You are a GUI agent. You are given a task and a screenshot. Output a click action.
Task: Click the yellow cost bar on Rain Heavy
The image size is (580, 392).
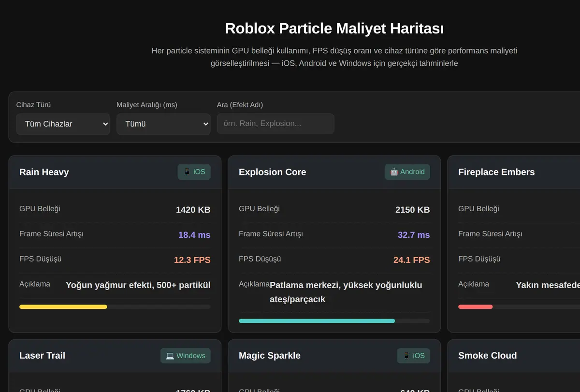(x=63, y=306)
